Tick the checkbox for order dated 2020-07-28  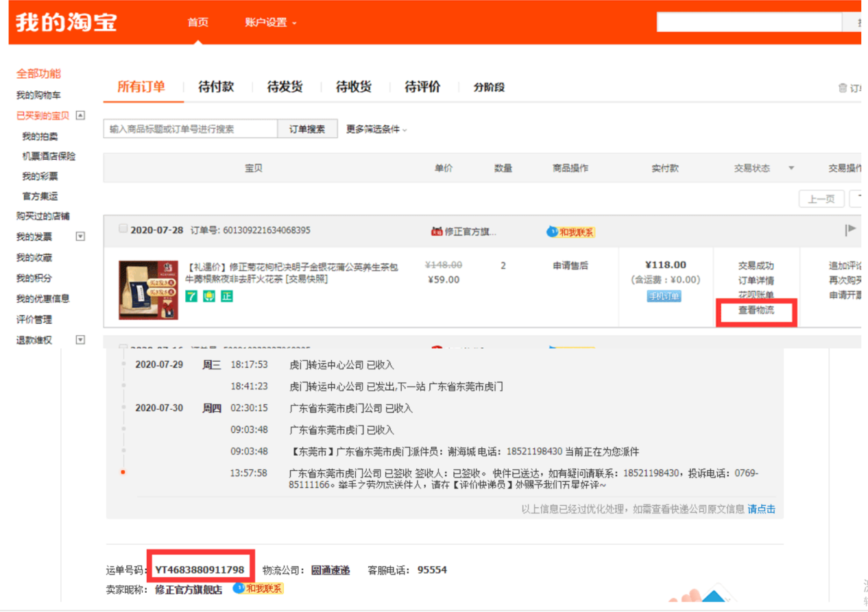tap(123, 229)
